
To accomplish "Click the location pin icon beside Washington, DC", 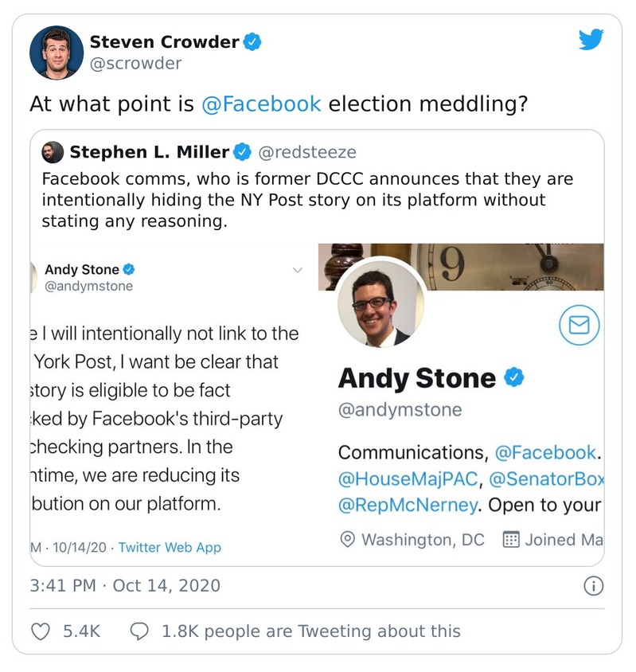I will (x=347, y=540).
